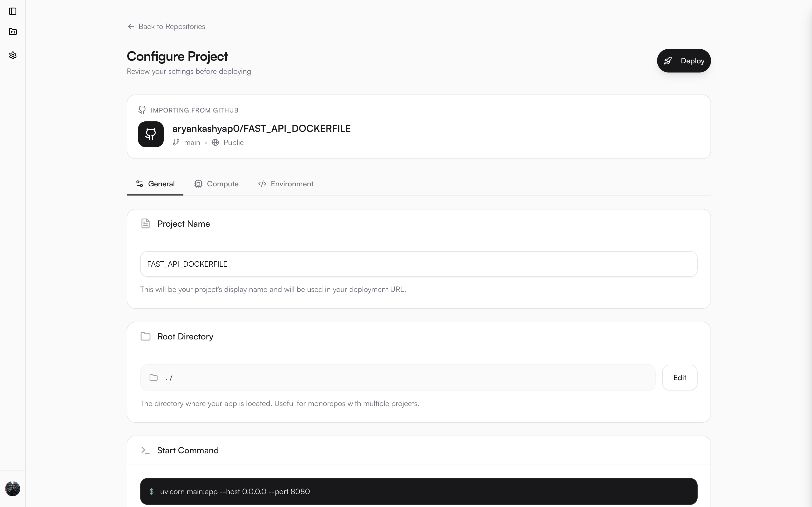Click the Project Name document icon
812x507 pixels.
pos(146,224)
